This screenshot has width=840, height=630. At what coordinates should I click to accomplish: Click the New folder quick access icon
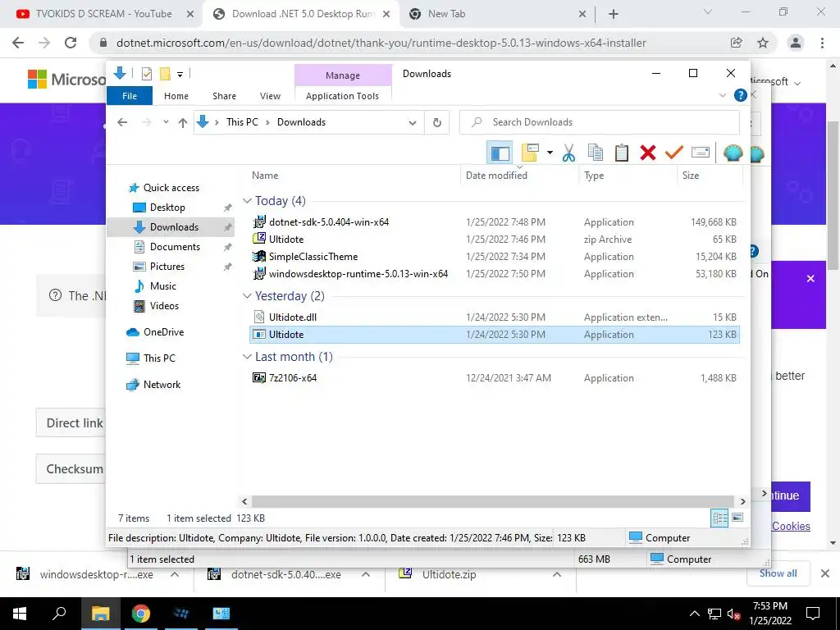(x=165, y=74)
